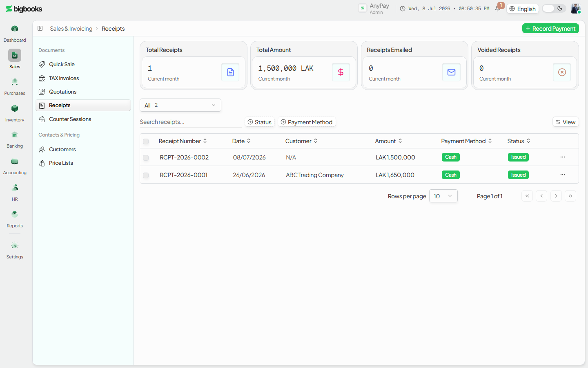Open the View options button
The image size is (588, 368).
[566, 122]
